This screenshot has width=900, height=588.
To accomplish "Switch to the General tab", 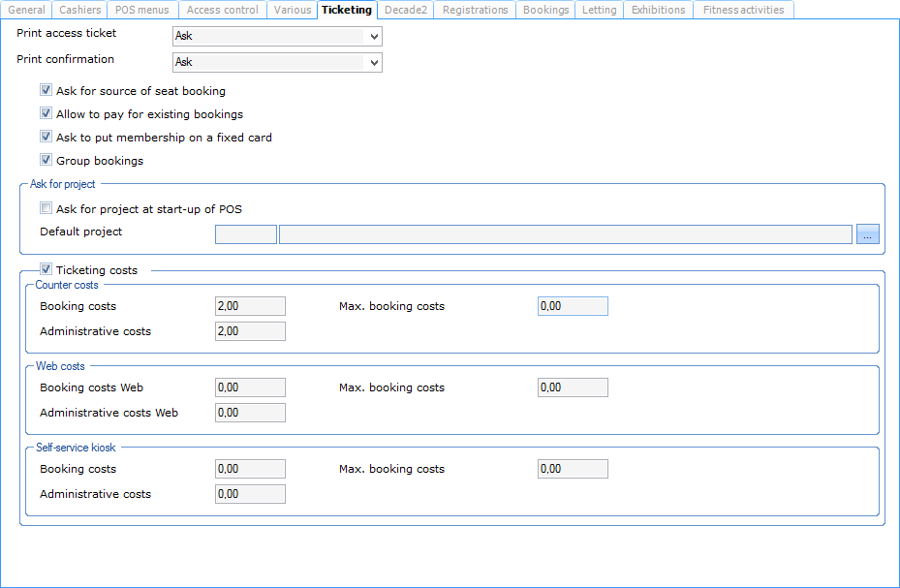I will [x=26, y=10].
